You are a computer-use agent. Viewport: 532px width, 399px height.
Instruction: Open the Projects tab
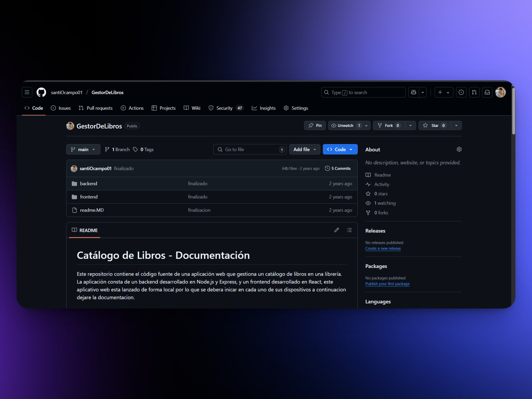pos(163,108)
